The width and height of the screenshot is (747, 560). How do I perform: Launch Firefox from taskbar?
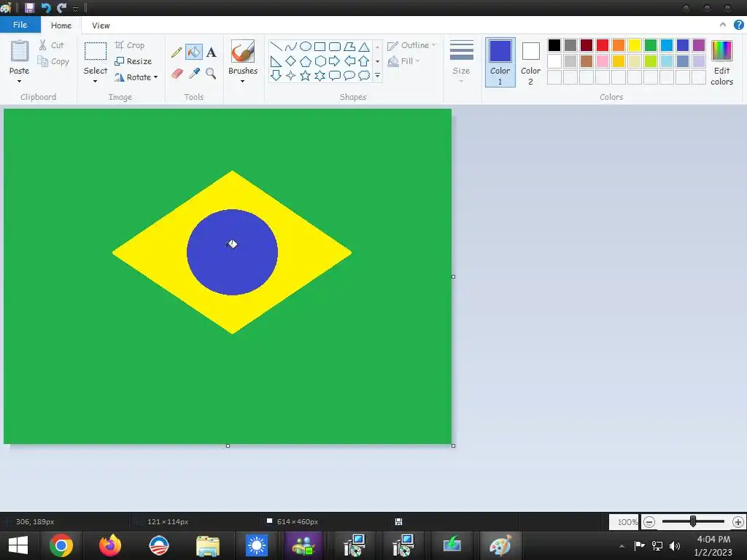(x=110, y=545)
